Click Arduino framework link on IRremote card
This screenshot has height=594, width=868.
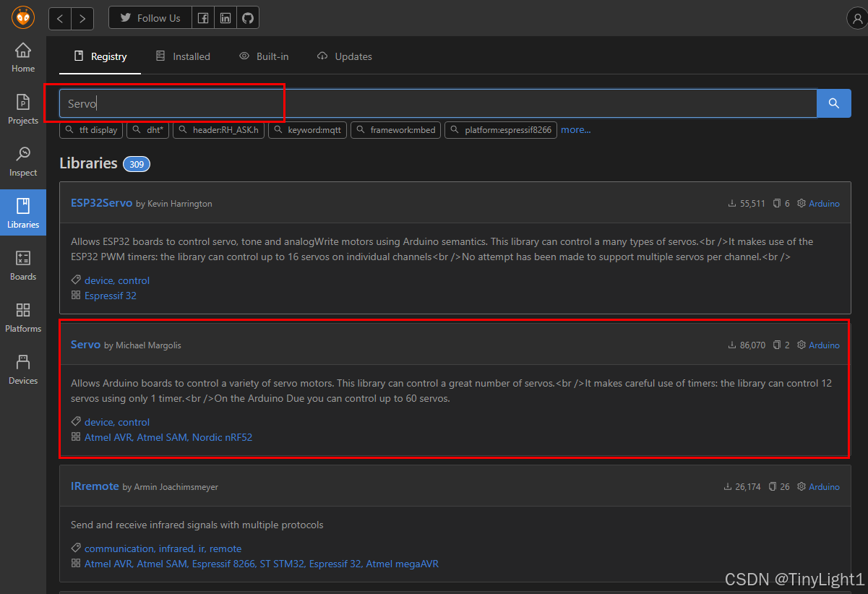pos(824,487)
